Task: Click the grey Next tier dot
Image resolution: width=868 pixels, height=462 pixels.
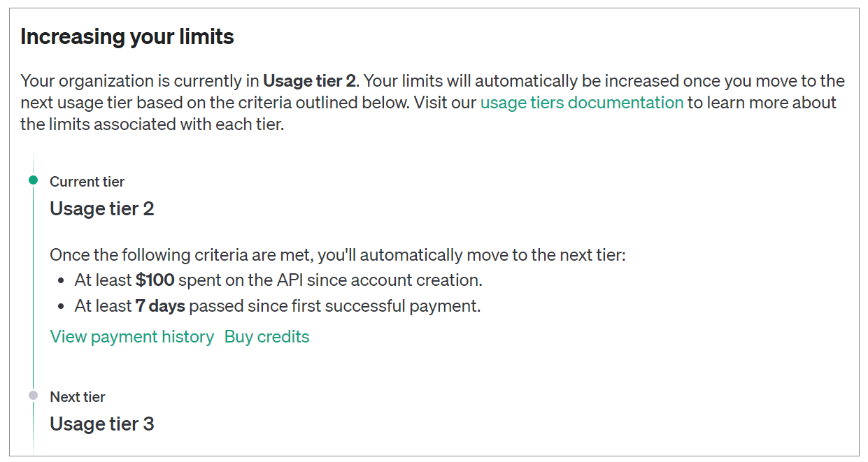Action: coord(33,396)
